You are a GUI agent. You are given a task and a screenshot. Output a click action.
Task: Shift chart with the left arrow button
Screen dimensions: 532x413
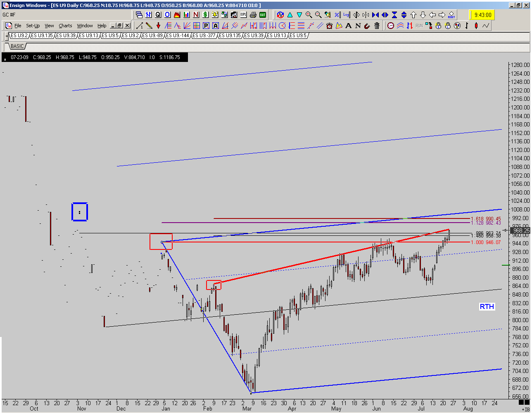coord(432,15)
